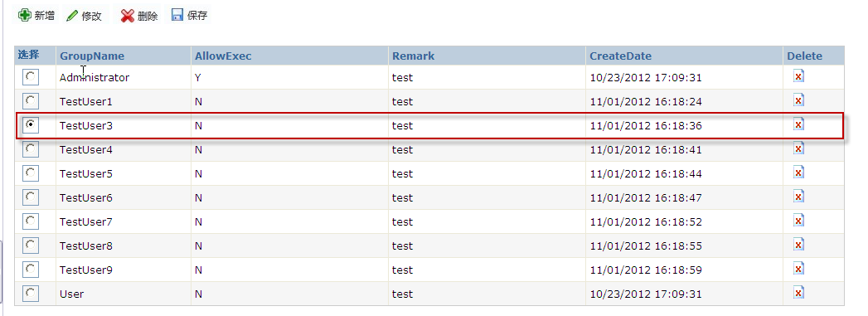Select the TestUser5 radio button
The image size is (868, 316).
click(31, 173)
